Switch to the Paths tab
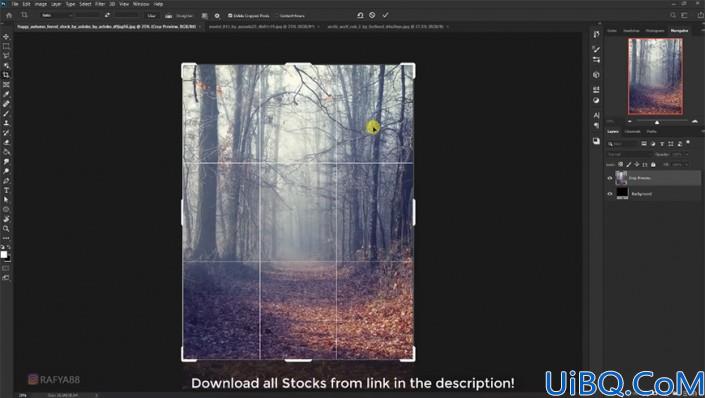The height and width of the screenshot is (398, 705). pos(651,132)
